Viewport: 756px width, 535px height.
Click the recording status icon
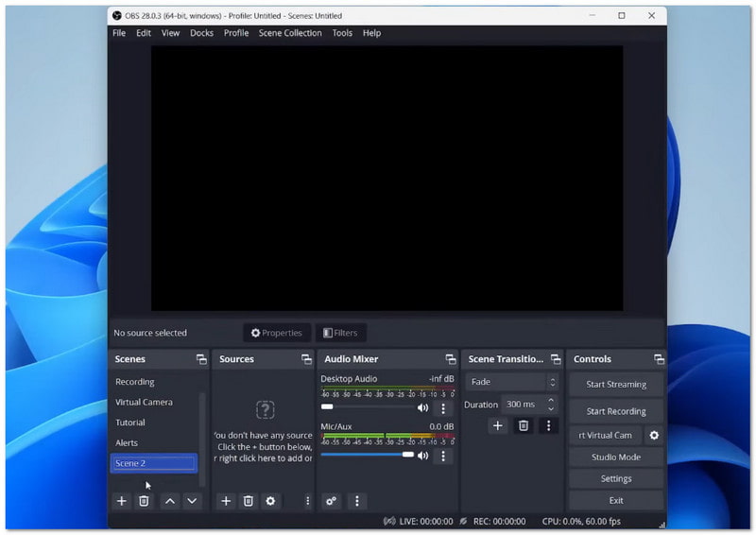pyautogui.click(x=463, y=521)
